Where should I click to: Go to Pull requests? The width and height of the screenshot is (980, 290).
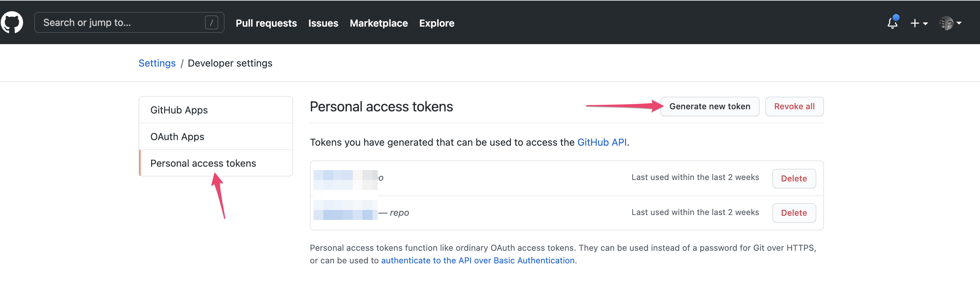(266, 23)
